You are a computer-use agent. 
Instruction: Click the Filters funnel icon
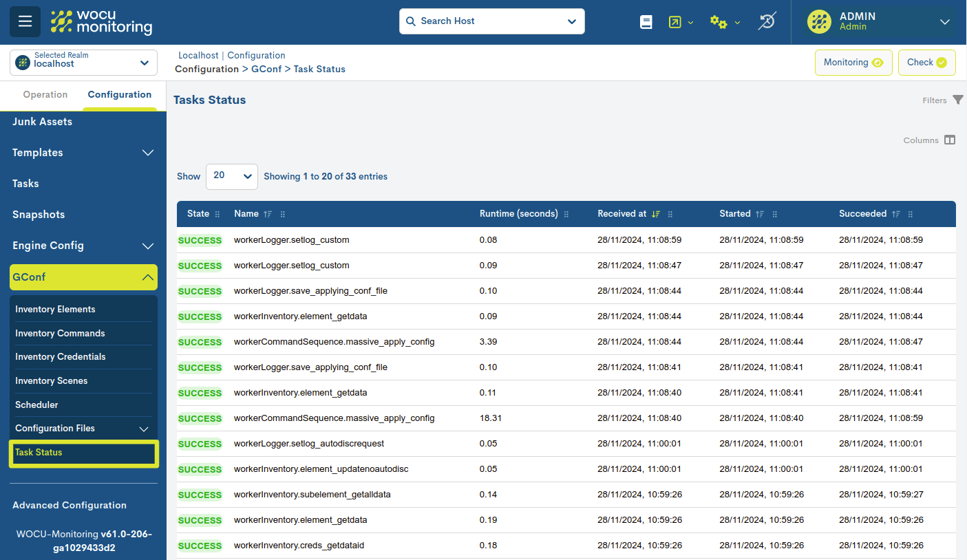[x=958, y=100]
